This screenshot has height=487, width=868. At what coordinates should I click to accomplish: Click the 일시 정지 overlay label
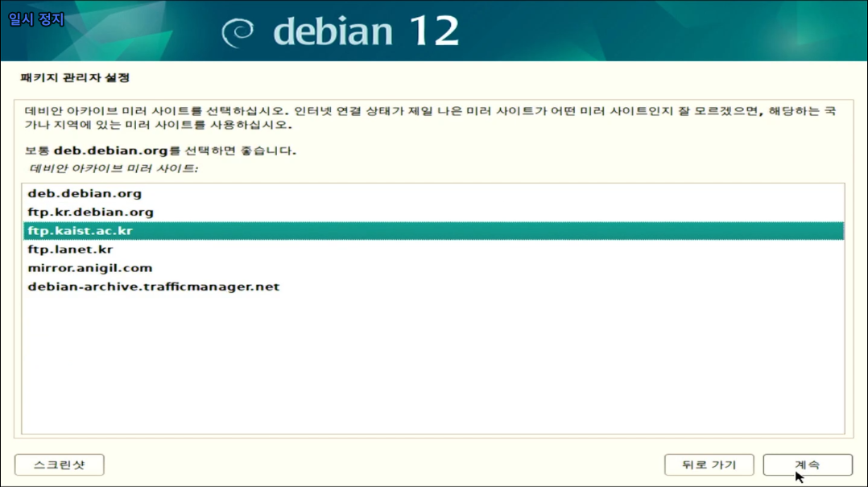click(36, 19)
